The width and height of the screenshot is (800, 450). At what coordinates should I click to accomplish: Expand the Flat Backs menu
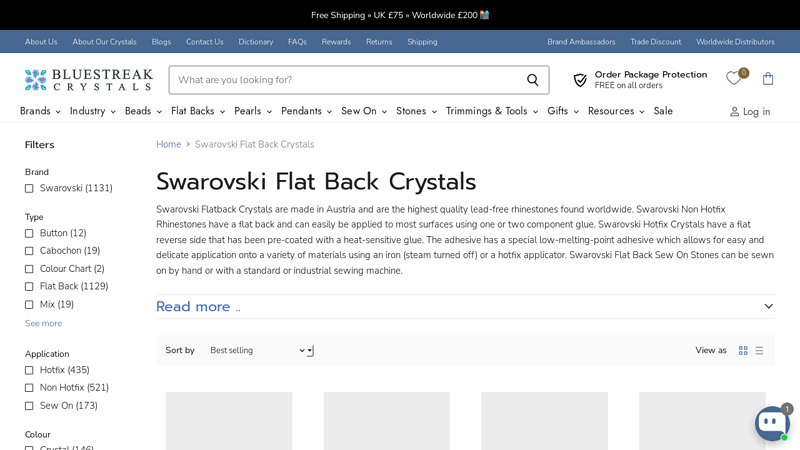pyautogui.click(x=198, y=111)
